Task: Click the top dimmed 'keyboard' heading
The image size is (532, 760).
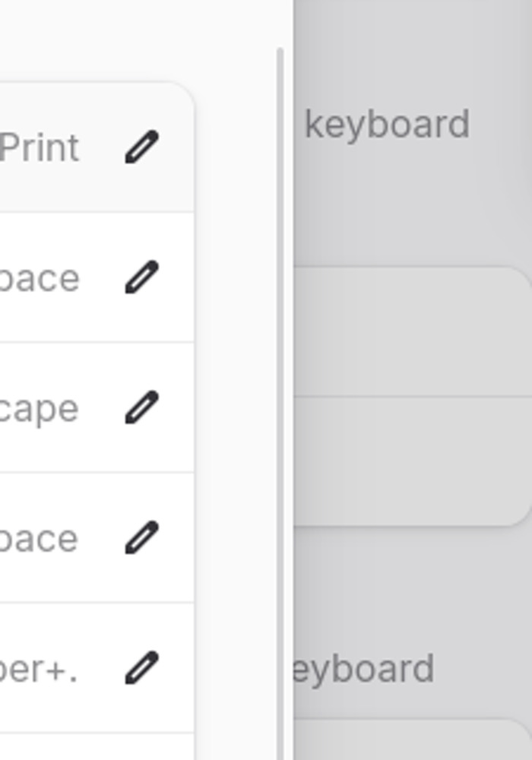Action: 387,125
